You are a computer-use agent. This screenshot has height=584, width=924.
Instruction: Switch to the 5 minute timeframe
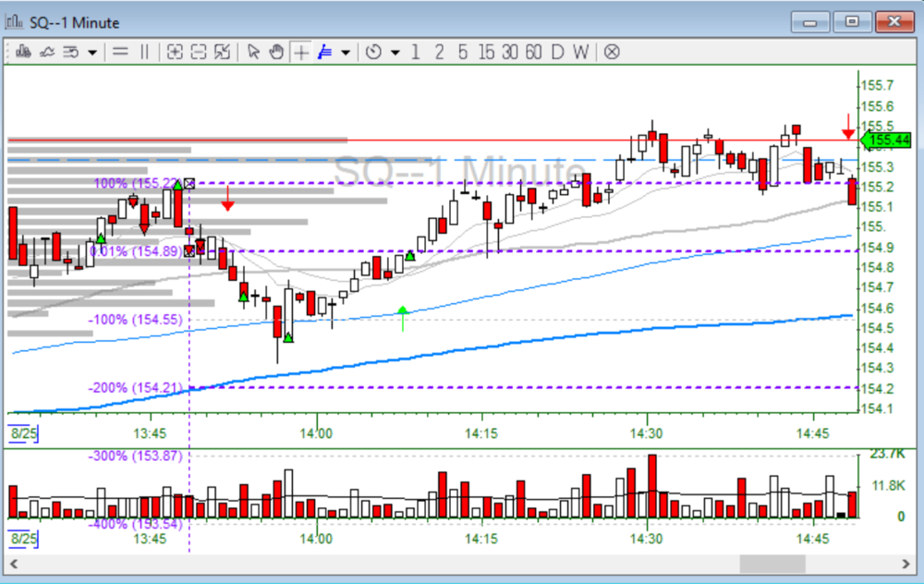[x=463, y=53]
